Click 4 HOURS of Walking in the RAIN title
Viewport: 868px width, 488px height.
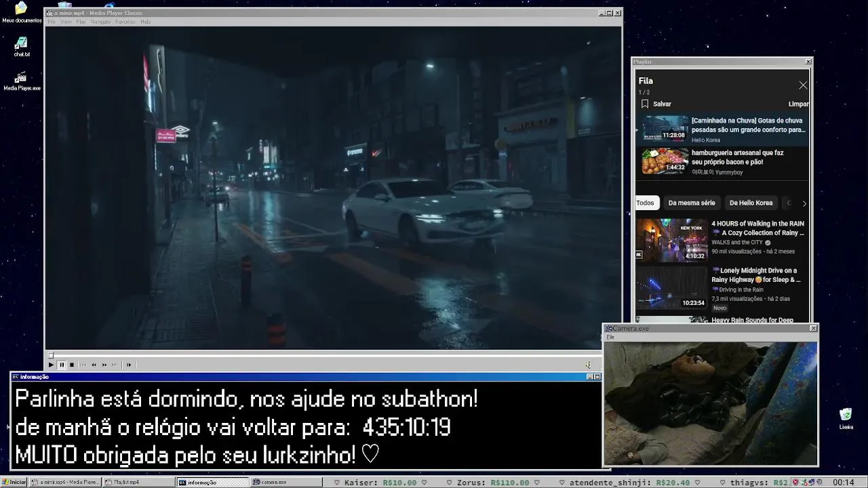point(757,228)
